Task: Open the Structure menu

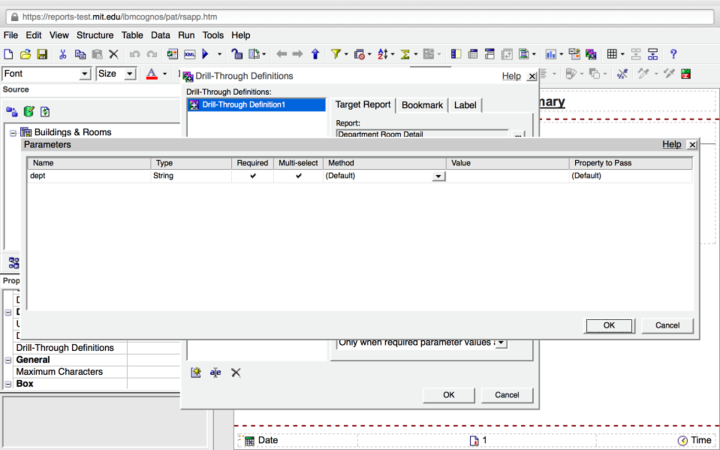Action: (95, 35)
